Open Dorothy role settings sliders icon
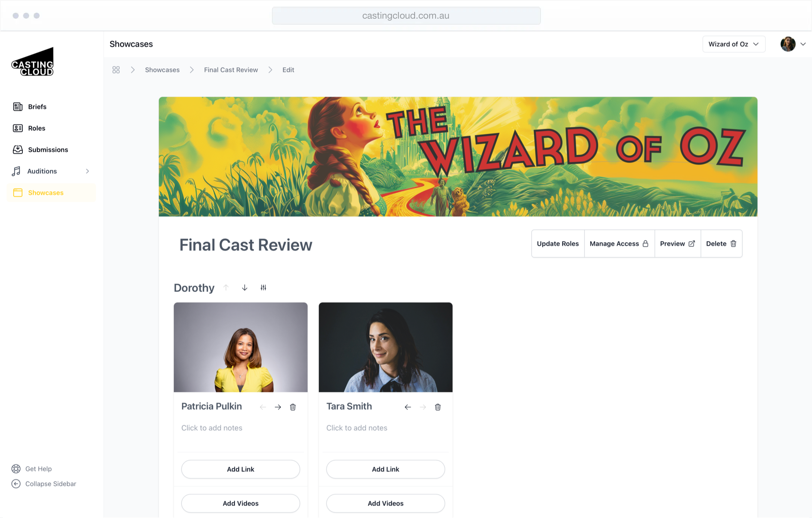Screen dimensions: 812x518 point(263,288)
